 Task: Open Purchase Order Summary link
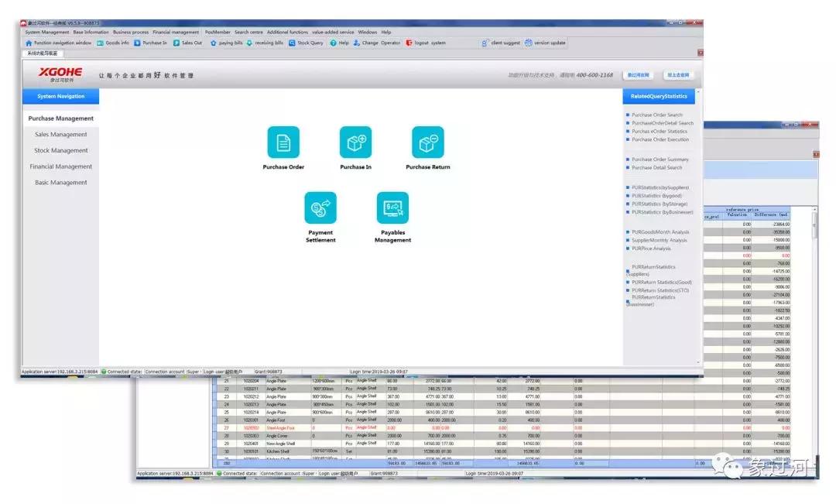tap(660, 159)
